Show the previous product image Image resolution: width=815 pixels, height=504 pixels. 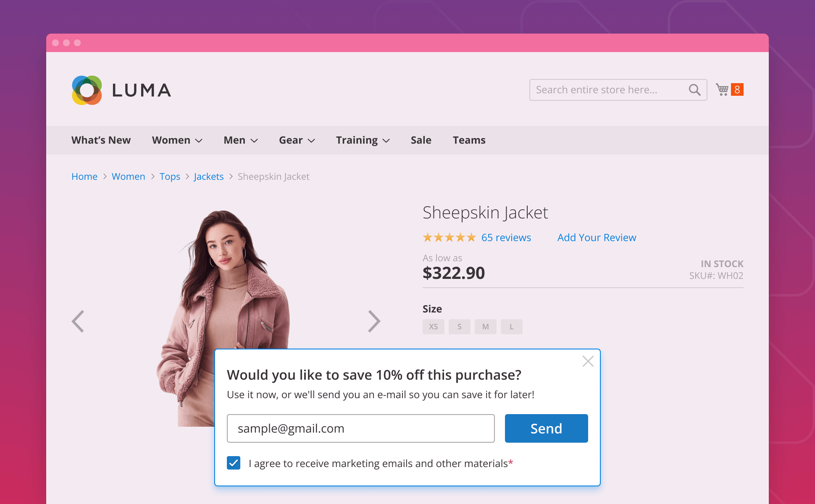[78, 321]
